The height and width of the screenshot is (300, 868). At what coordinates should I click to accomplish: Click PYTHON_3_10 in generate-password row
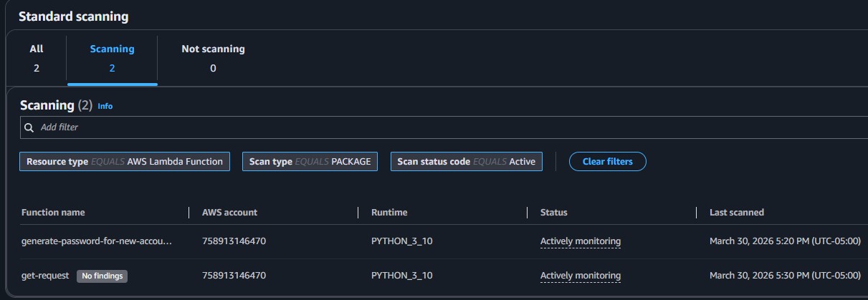coord(401,241)
